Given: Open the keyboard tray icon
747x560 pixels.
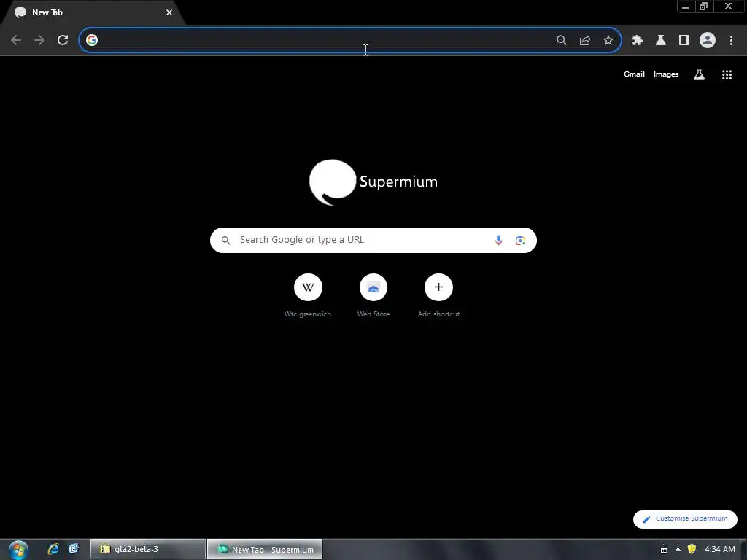Looking at the screenshot, I should [x=664, y=550].
